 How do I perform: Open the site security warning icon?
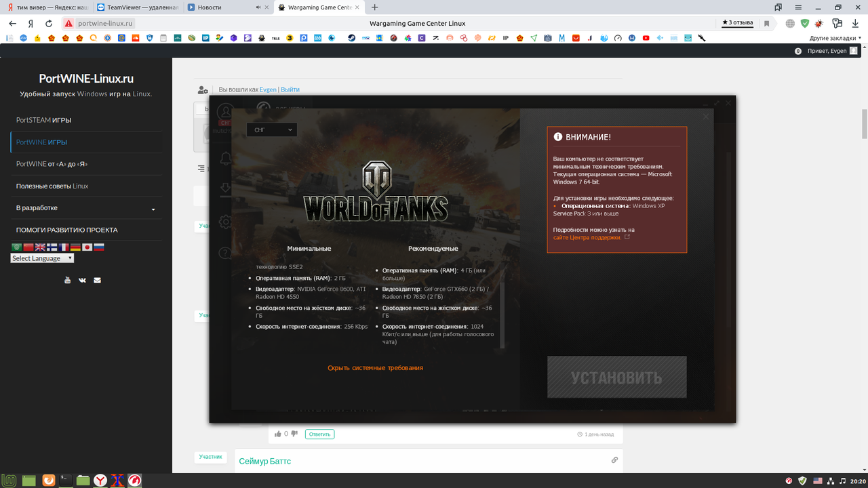[68, 23]
